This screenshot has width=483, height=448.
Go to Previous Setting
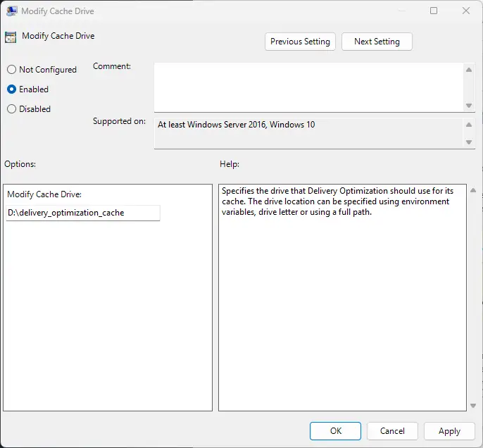coord(300,42)
